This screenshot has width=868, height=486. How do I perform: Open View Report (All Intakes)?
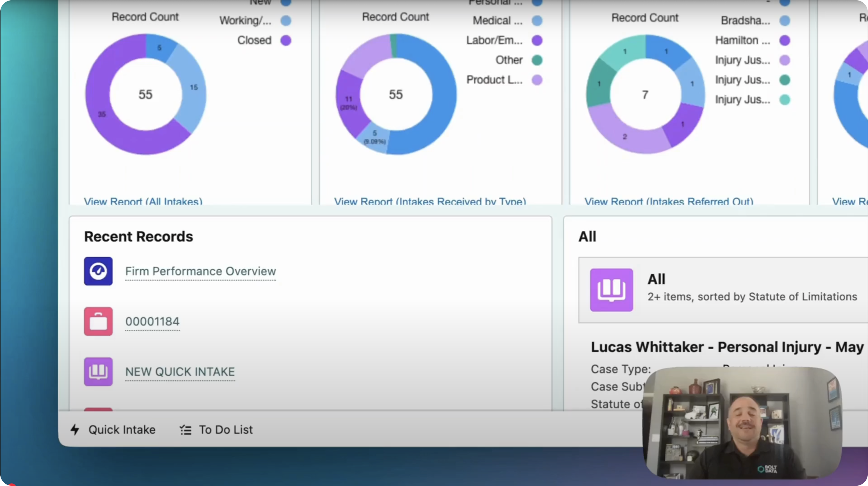click(x=143, y=201)
